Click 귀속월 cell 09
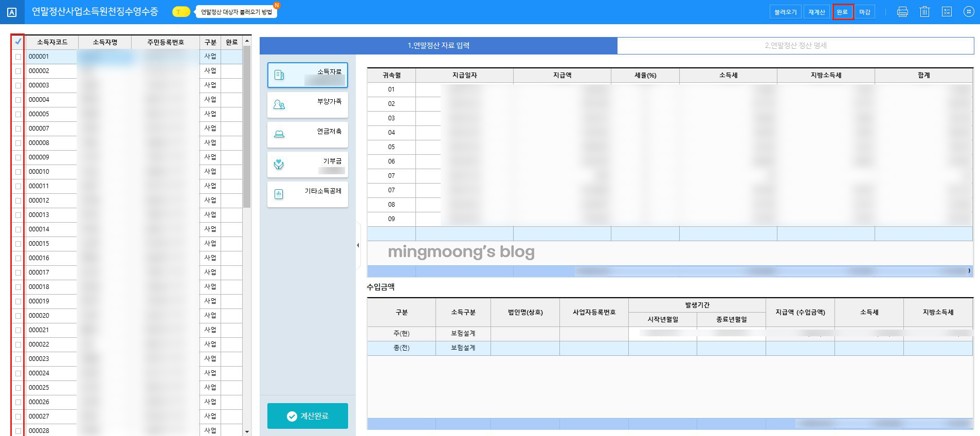This screenshot has height=436, width=980. pos(391,219)
